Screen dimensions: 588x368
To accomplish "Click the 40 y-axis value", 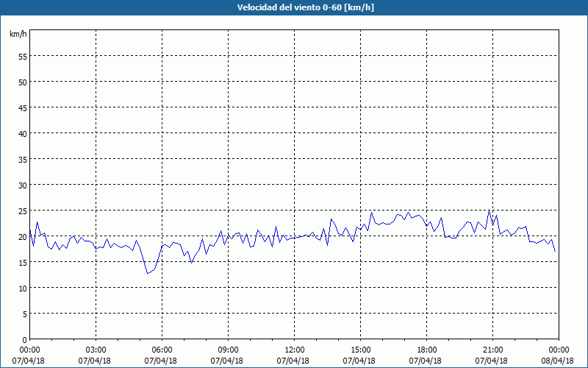I will pyautogui.click(x=23, y=134).
